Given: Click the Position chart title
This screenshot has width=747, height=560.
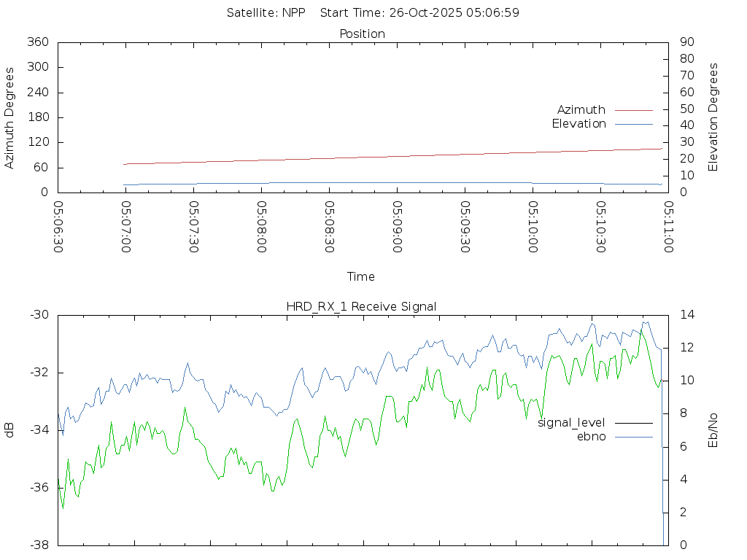Looking at the screenshot, I should coord(362,34).
